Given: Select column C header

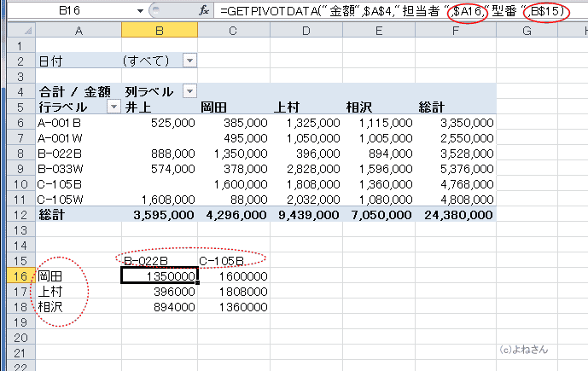Looking at the screenshot, I should [x=233, y=31].
